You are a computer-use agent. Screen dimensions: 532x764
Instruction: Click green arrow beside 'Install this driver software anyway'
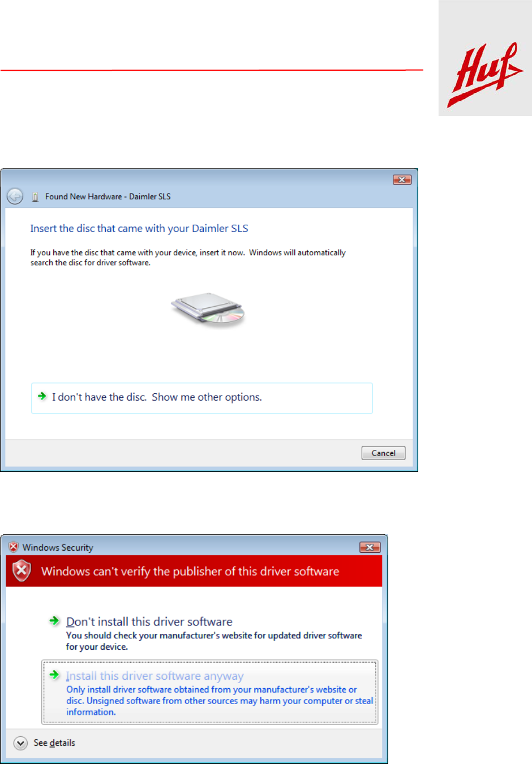tap(54, 675)
